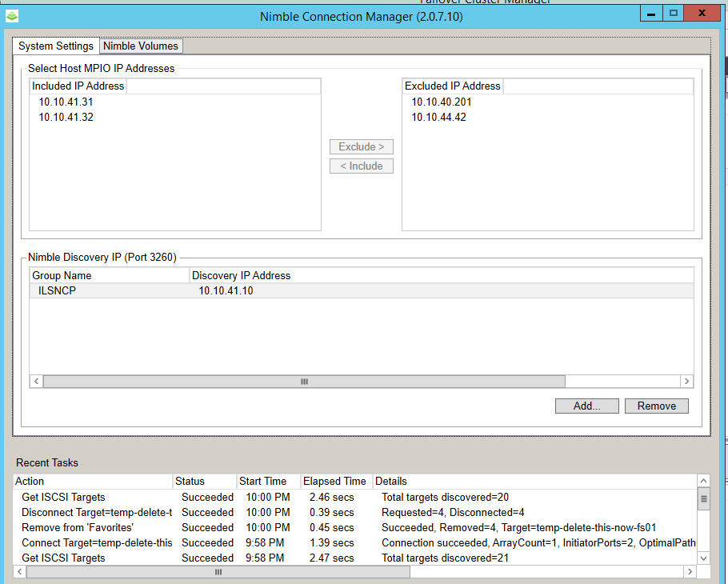
Task: Minimize the Nimble Connection Manager window
Action: point(651,14)
